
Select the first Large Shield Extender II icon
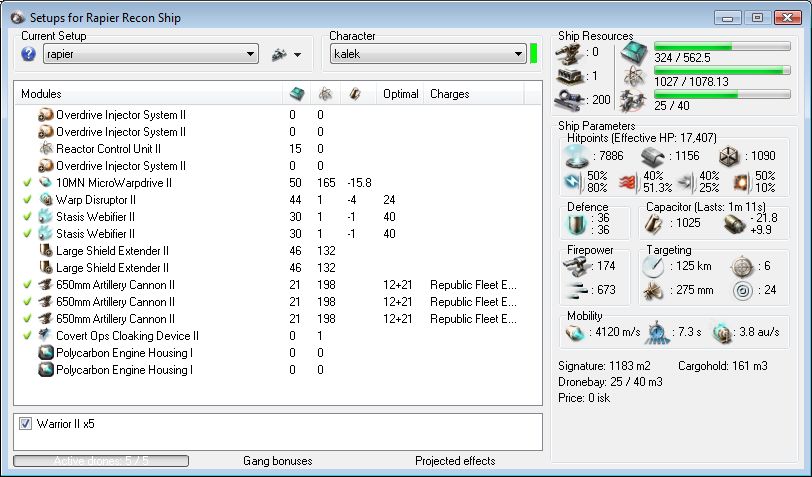coord(46,251)
